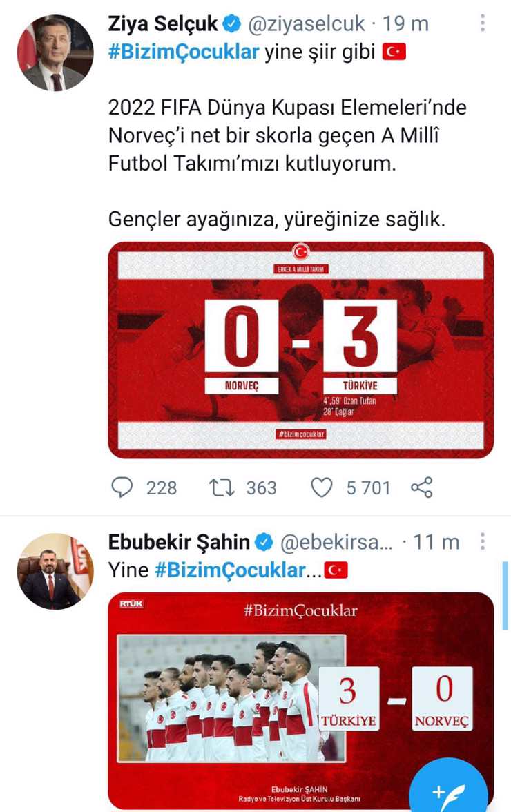Screen dimensions: 511x812
Task: Open the @ziyaselcuk handle
Action: point(307,23)
